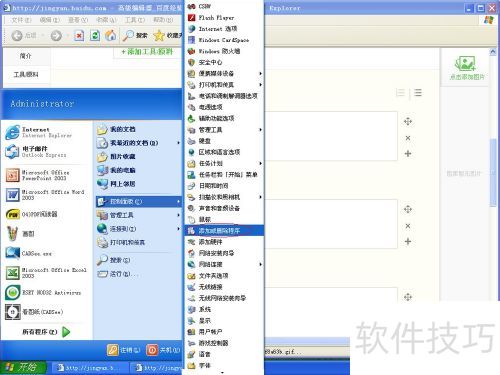This screenshot has height=375, width=500.
Task: Click numbered list icon on the page
Action: click(401, 93)
